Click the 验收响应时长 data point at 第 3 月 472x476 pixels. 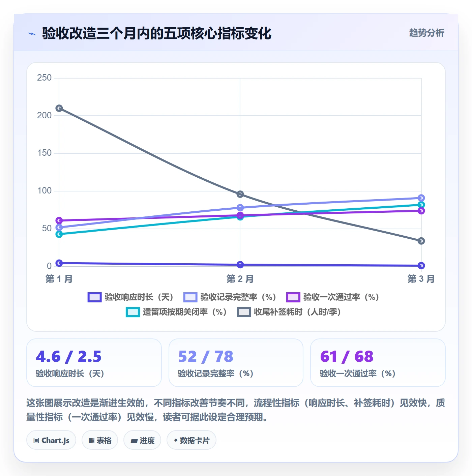pos(421,266)
